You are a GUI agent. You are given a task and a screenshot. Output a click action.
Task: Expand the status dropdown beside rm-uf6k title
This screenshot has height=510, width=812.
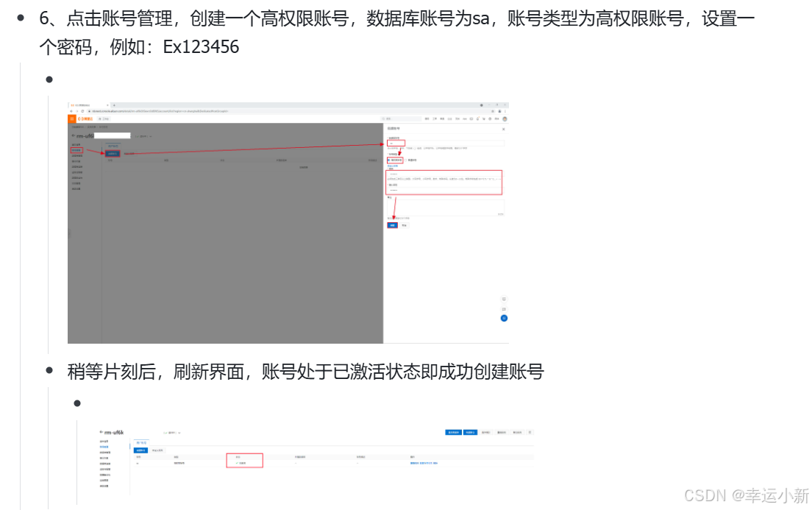pos(179,433)
